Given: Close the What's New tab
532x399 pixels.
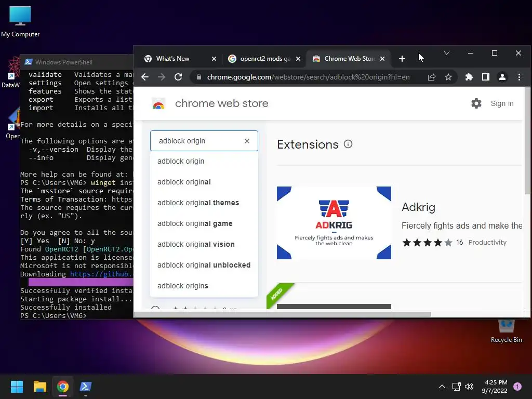Looking at the screenshot, I should point(214,59).
